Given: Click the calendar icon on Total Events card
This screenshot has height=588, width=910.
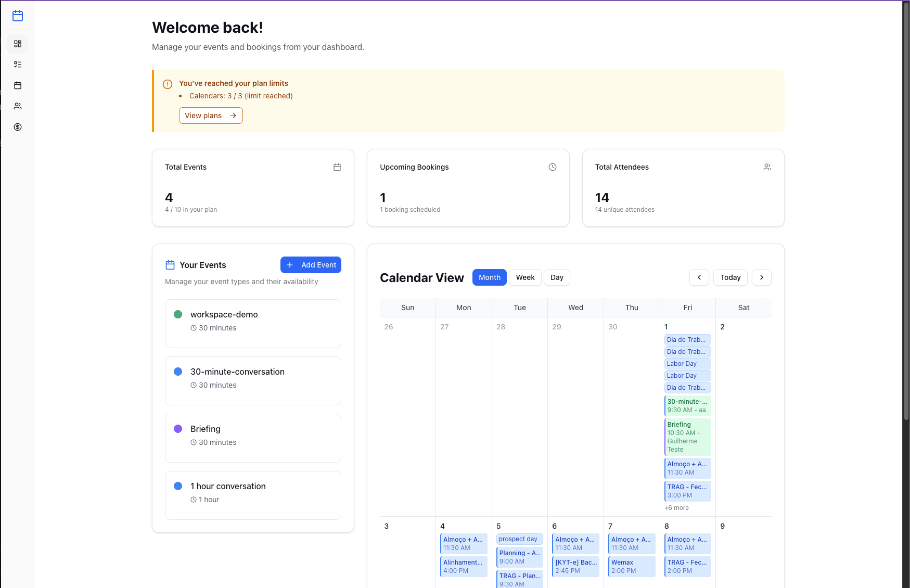Looking at the screenshot, I should [x=337, y=167].
